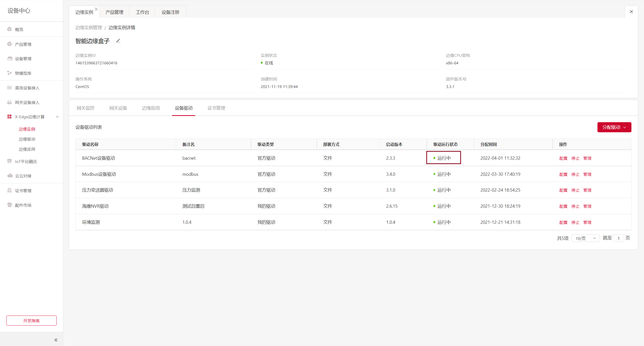Collapse sidebar with double-chevron icon
644x346 pixels.
point(56,340)
